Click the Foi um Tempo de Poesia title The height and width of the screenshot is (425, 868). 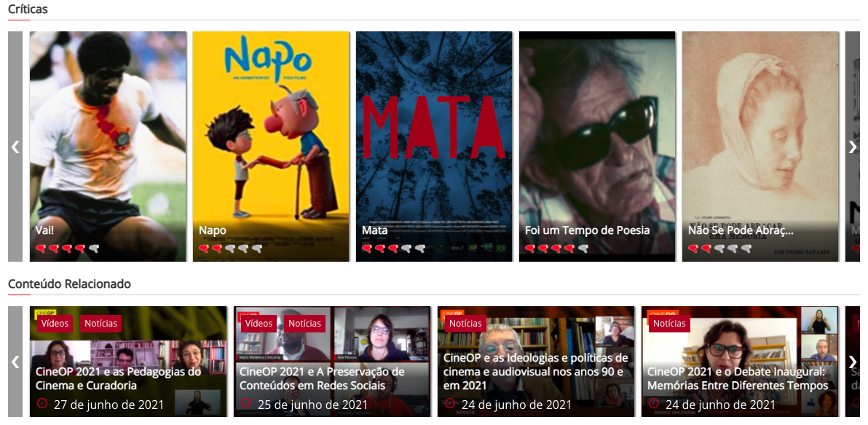pos(588,230)
